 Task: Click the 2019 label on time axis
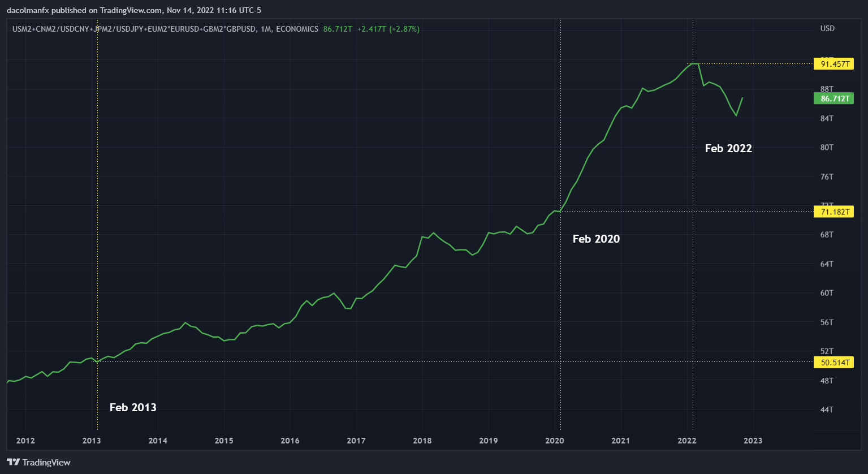click(489, 441)
